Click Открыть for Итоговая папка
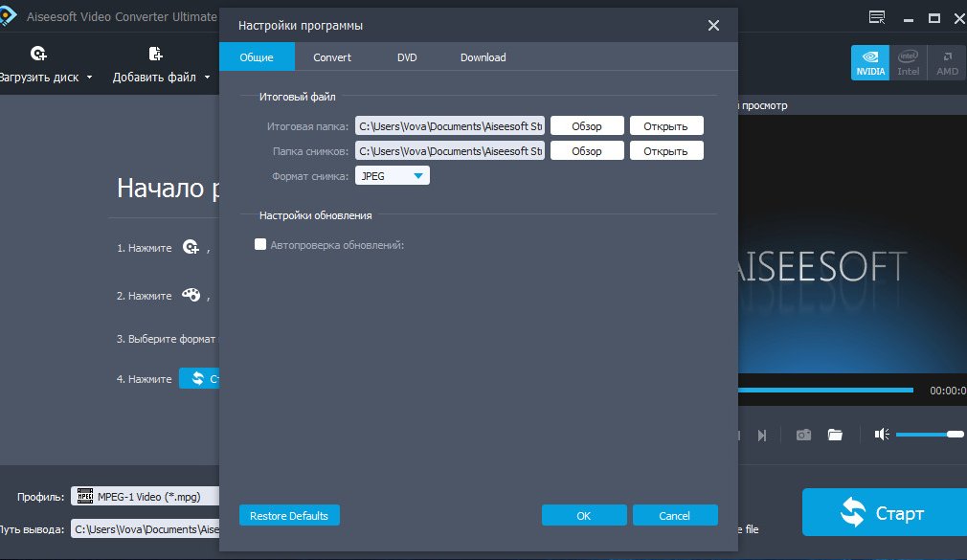 666,125
